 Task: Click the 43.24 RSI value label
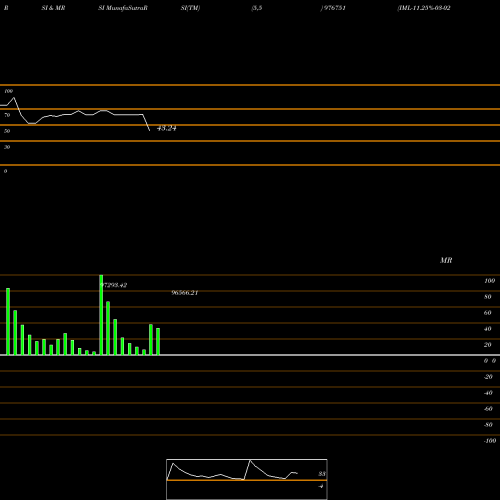click(x=166, y=128)
